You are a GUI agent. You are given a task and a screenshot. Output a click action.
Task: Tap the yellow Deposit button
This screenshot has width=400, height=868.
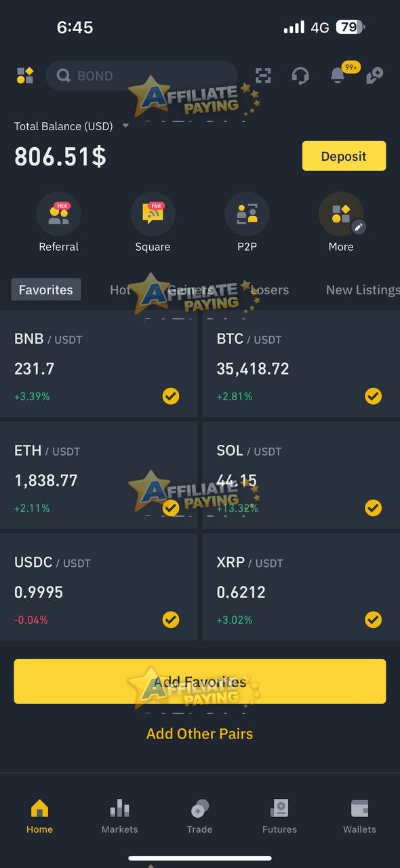click(x=344, y=156)
